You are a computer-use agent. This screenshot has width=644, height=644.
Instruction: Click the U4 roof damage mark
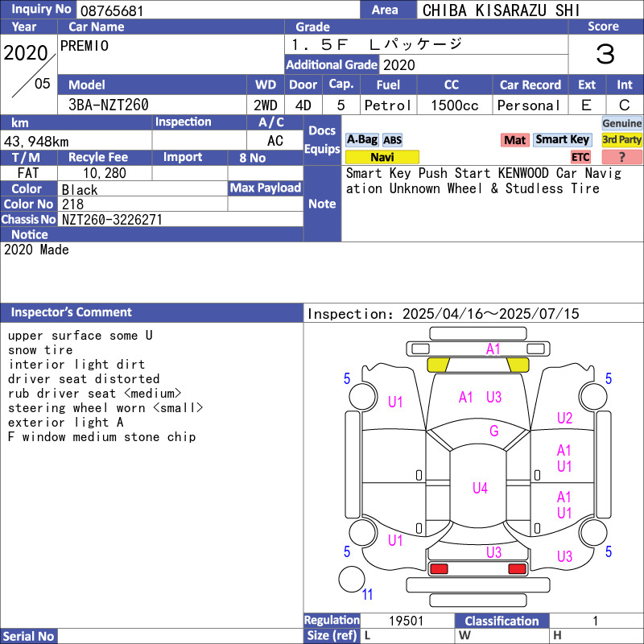480,488
